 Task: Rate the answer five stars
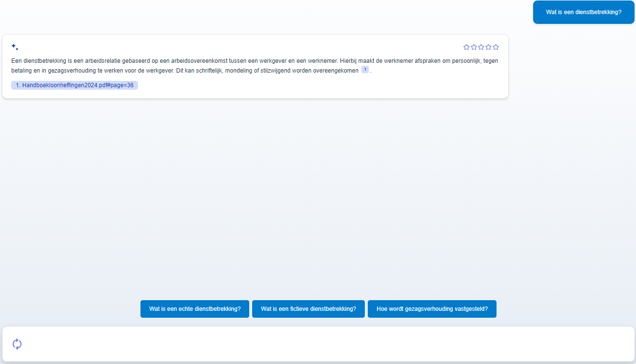(496, 47)
